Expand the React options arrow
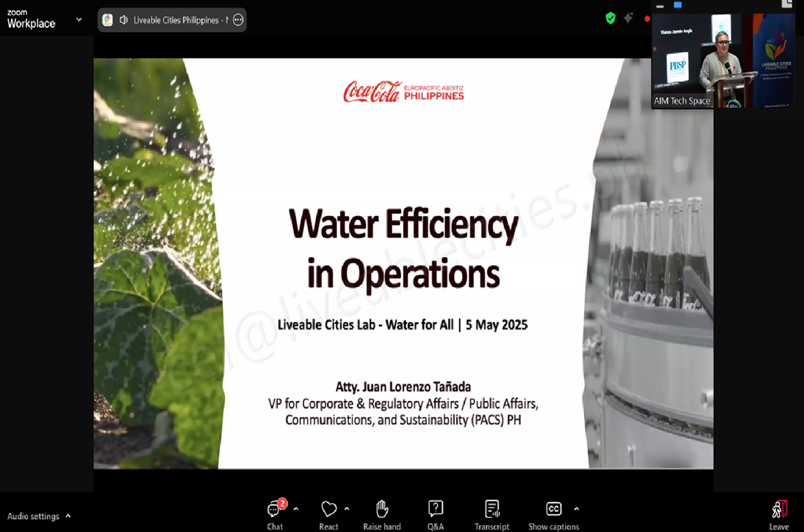This screenshot has width=804, height=532. [347, 509]
